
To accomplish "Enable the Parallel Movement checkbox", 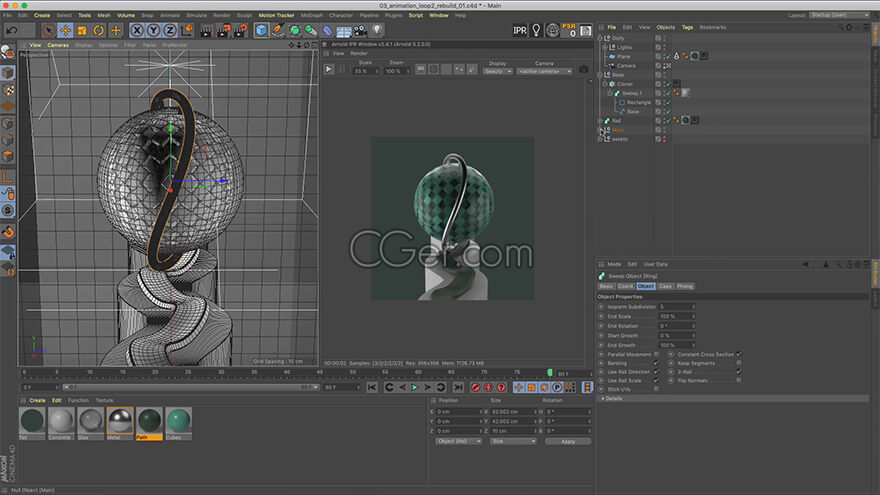I will pyautogui.click(x=656, y=354).
